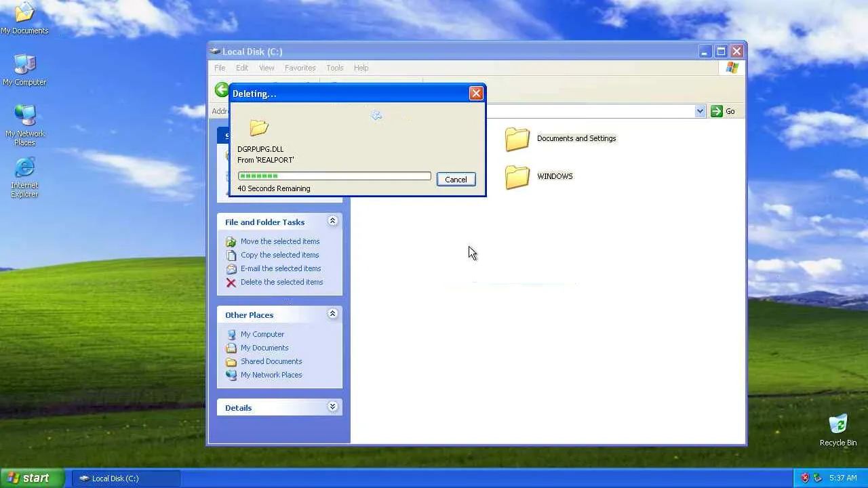This screenshot has width=868, height=488.
Task: Click the Go button beside the address bar
Action: click(x=723, y=111)
